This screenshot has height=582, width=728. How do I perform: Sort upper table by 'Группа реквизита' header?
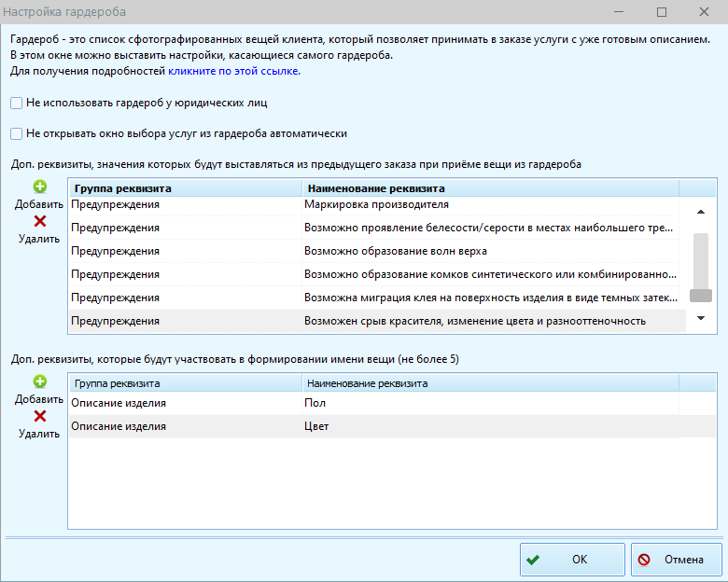tap(186, 188)
